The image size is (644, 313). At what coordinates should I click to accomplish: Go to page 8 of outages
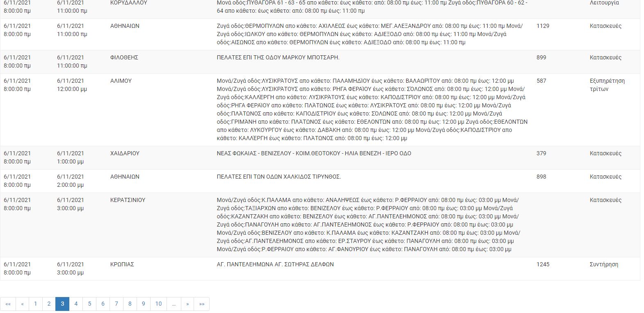pos(130,304)
